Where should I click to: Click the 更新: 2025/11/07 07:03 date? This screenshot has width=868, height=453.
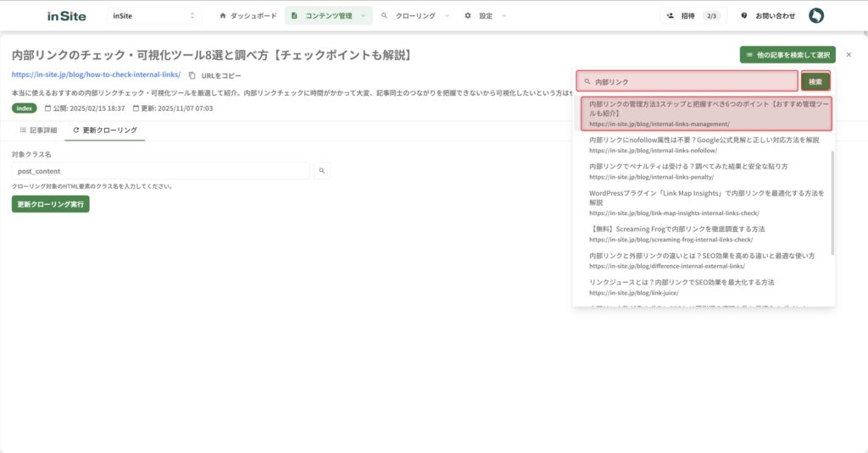(173, 108)
